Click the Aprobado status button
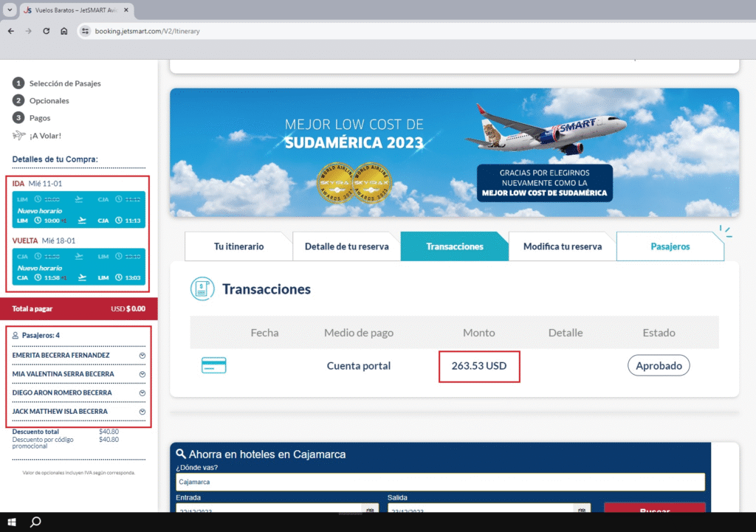 (659, 366)
